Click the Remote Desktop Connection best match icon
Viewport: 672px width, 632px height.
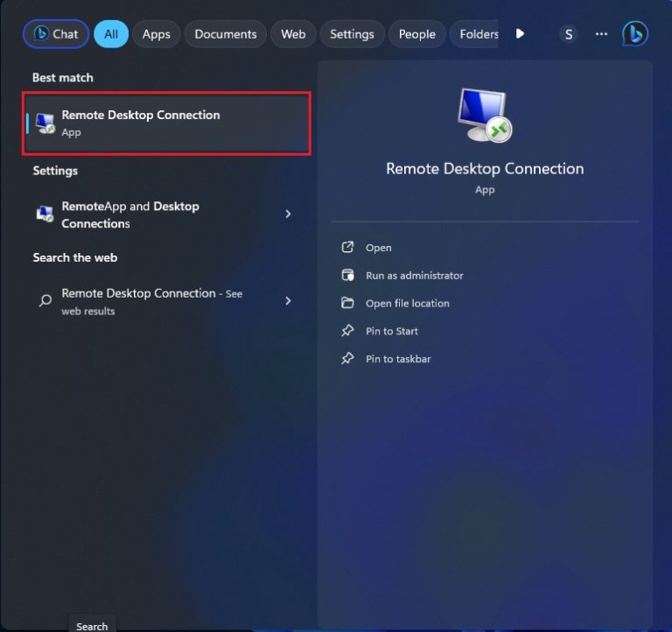[45, 123]
